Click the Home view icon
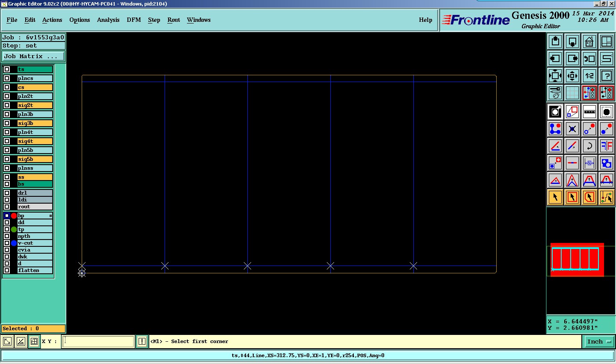The width and height of the screenshot is (616, 364). pyautogui.click(x=589, y=41)
